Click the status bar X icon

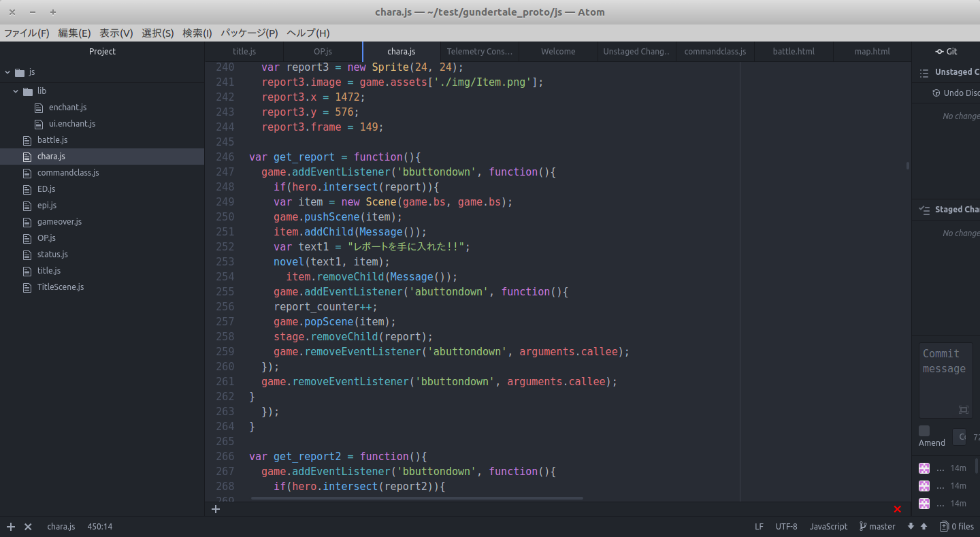pos(28,527)
